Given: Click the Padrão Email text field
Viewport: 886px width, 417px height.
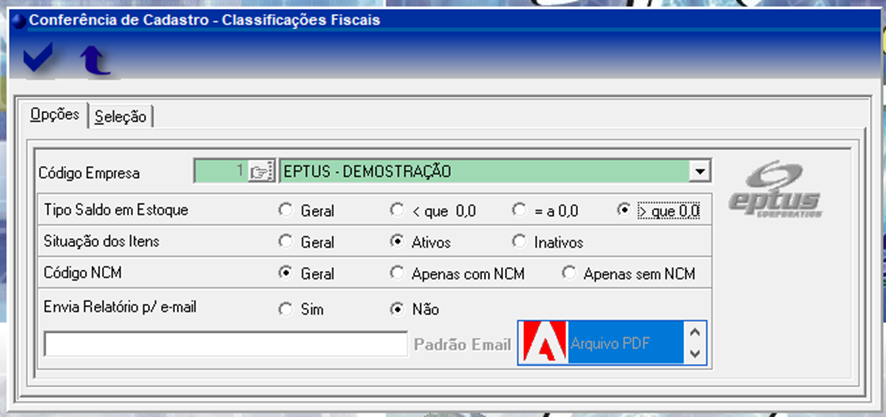Looking at the screenshot, I should (225, 344).
